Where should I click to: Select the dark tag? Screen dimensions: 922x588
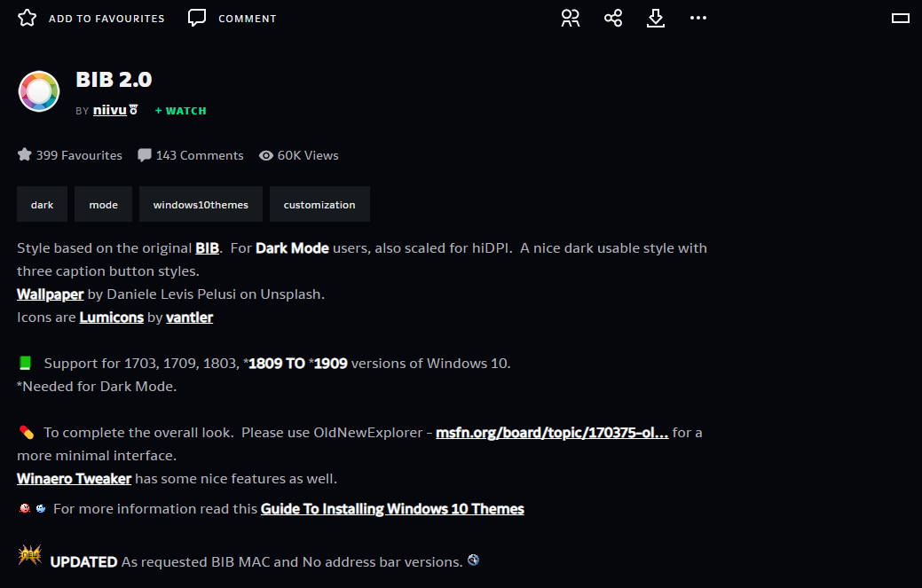[42, 204]
